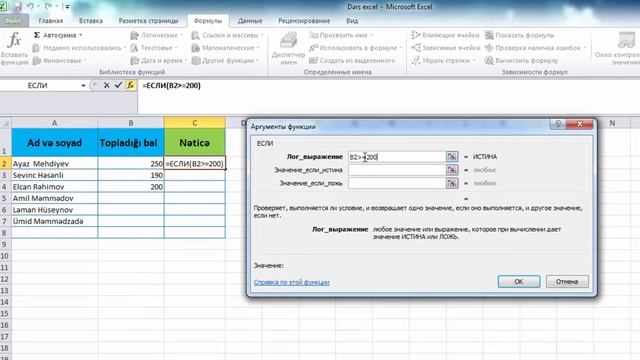Open Окно контрольного значения

coord(618,48)
